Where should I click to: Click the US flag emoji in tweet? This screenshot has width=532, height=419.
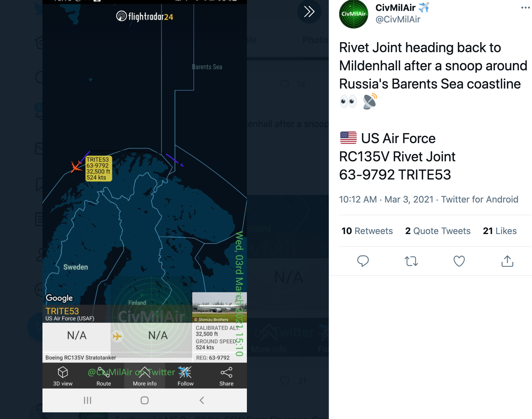click(x=348, y=138)
